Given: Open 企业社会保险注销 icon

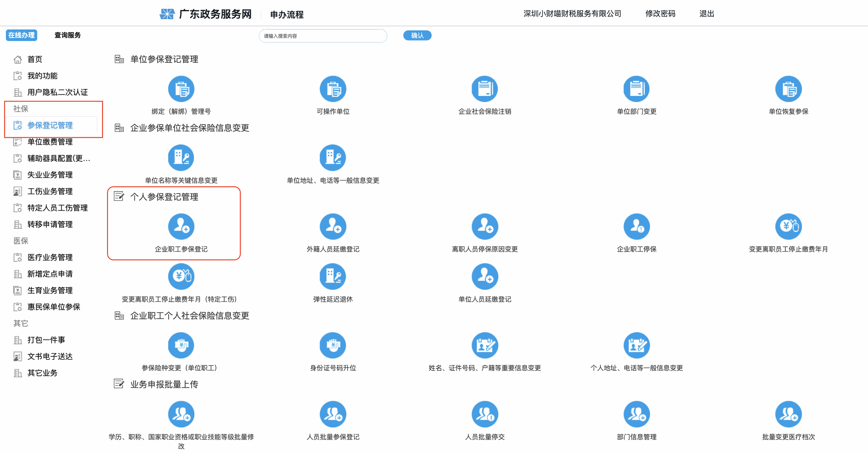Looking at the screenshot, I should click(x=485, y=89).
